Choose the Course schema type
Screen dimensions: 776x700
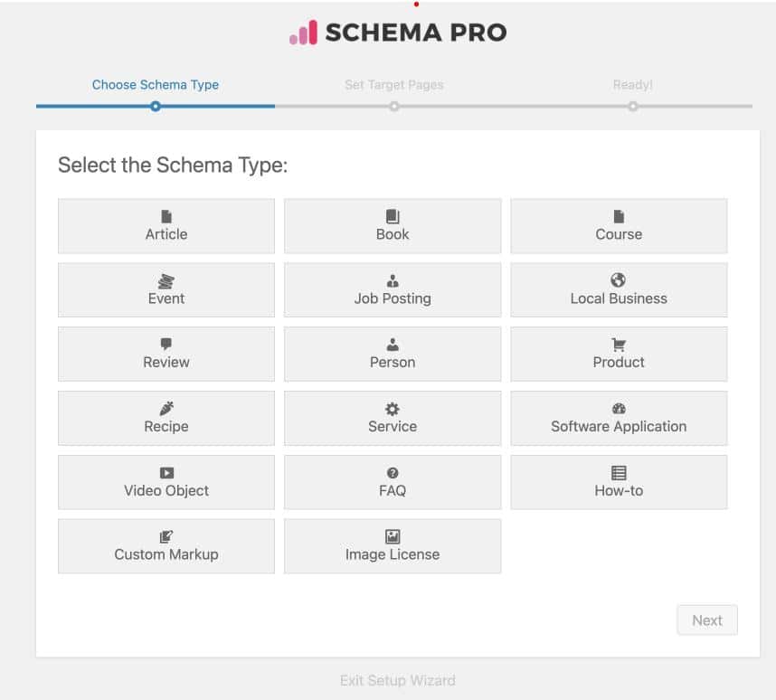[619, 226]
